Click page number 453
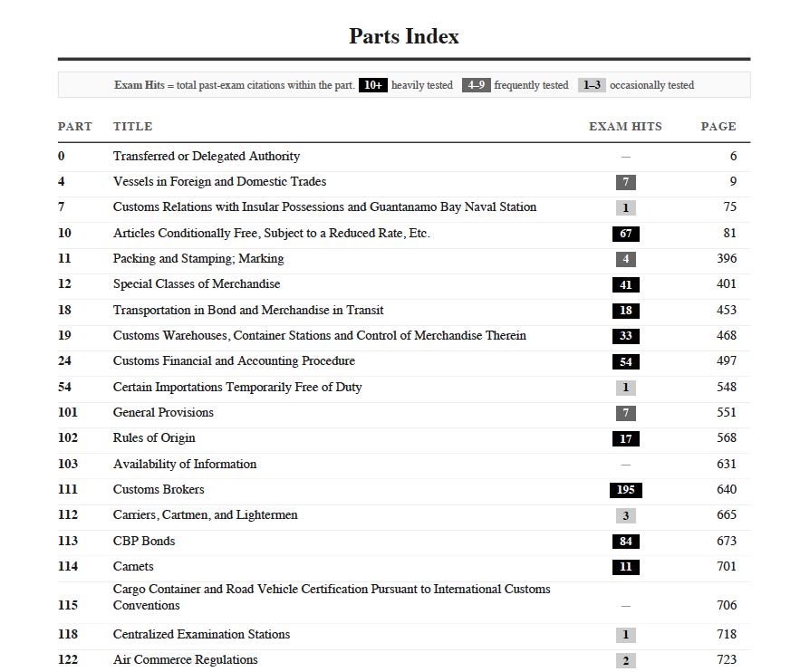This screenshot has width=800, height=672. (x=727, y=310)
